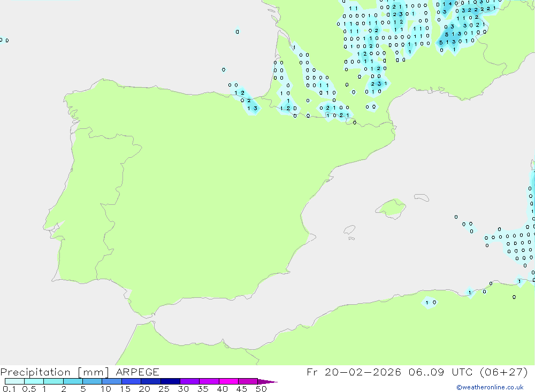Viewport: 535px width, 392px height.
Task: Open the weatheronline.co.uk copyright link
Action: tap(490, 387)
